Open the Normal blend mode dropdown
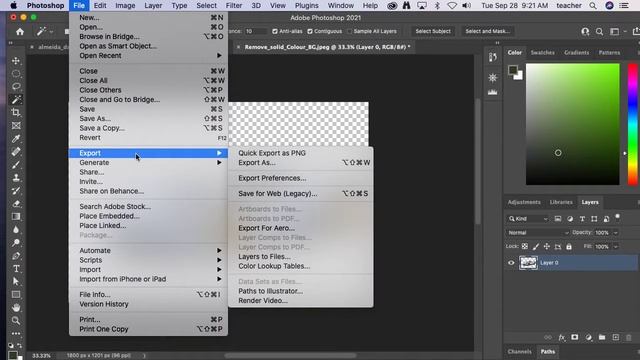Image resolution: width=640 pixels, height=360 pixels. click(x=538, y=233)
